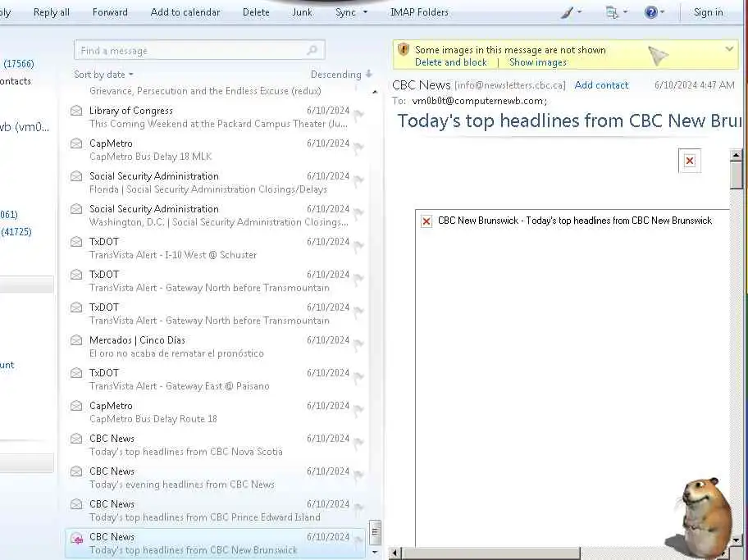Flag the CapMetro Bus Delay Route 18 email
This screenshot has height=560, width=748.
[x=358, y=410]
